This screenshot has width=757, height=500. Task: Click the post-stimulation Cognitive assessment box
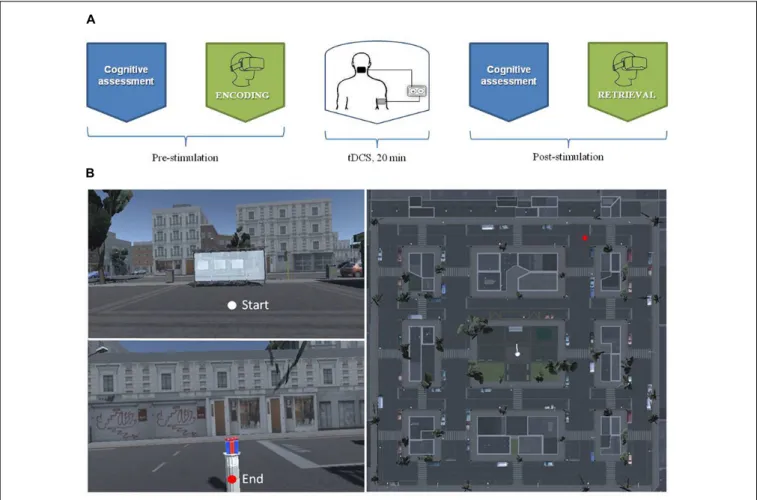[x=509, y=81]
